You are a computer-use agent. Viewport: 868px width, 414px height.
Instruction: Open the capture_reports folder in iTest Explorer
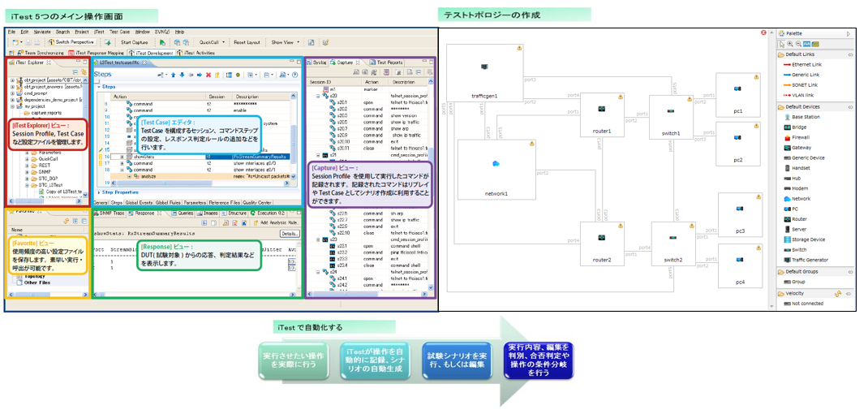point(45,113)
